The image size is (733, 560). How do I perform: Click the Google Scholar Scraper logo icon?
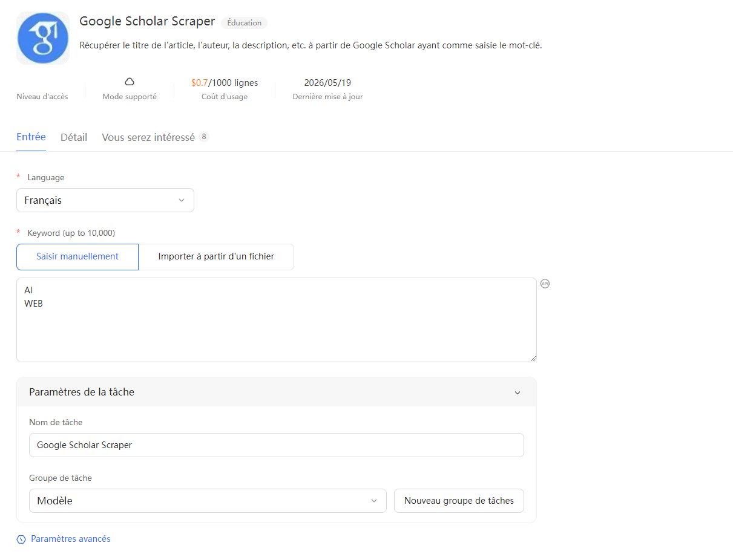coord(43,38)
